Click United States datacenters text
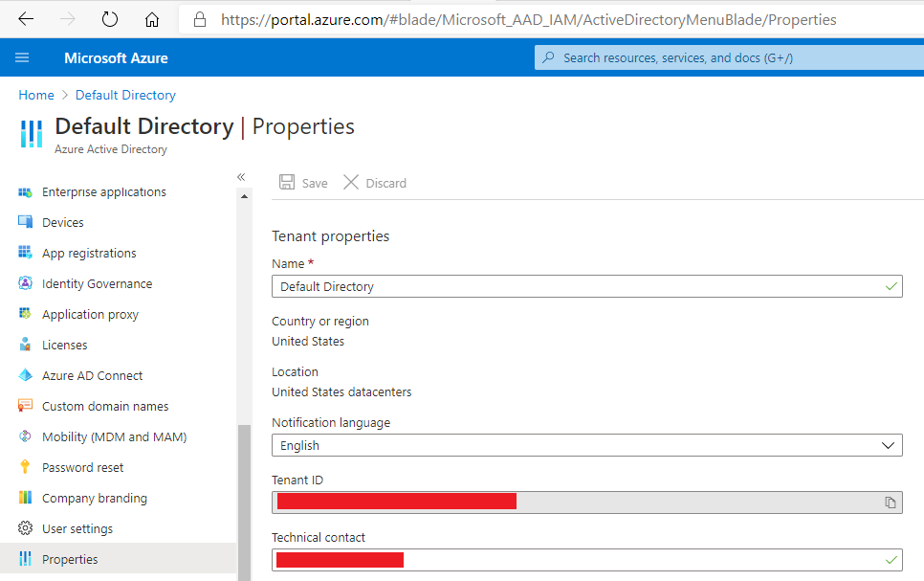Viewport: 924px width, 581px height. click(x=341, y=392)
